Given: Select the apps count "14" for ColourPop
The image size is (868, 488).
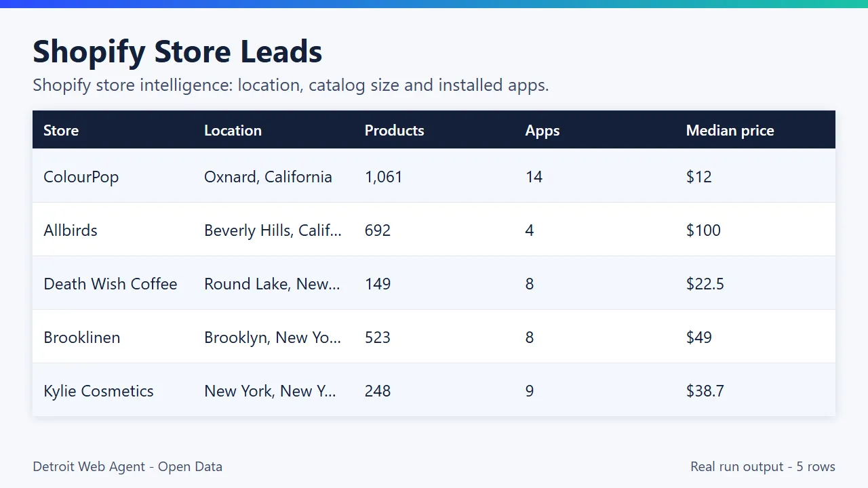Looking at the screenshot, I should (x=534, y=177).
